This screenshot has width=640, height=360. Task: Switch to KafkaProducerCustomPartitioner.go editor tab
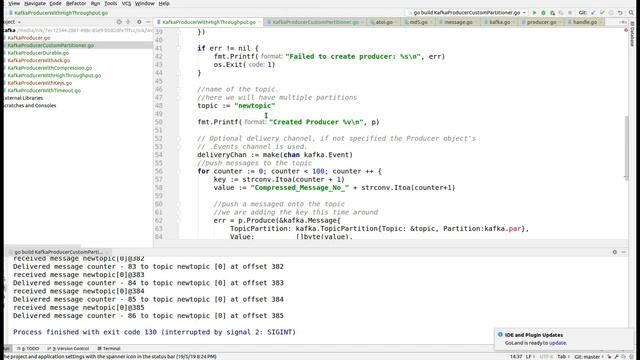coord(316,22)
